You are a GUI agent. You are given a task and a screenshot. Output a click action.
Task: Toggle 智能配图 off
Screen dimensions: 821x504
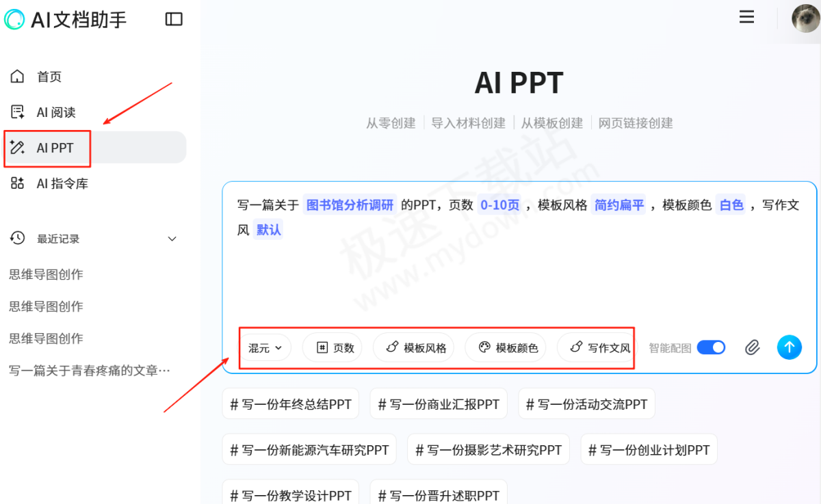(711, 347)
